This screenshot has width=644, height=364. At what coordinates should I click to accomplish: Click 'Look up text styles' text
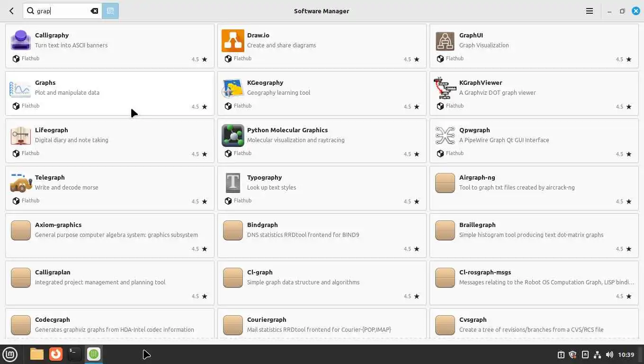[271, 188]
